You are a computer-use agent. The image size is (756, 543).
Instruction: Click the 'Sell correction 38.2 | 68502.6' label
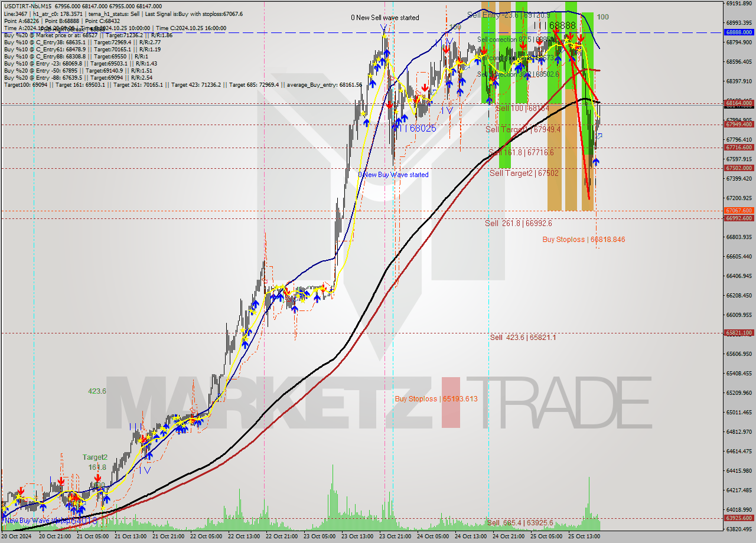coord(518,74)
